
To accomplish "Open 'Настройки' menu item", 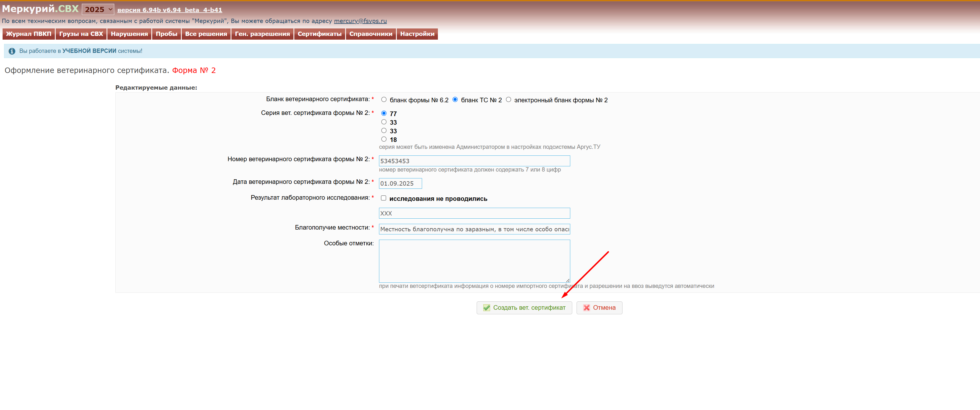I will point(417,34).
